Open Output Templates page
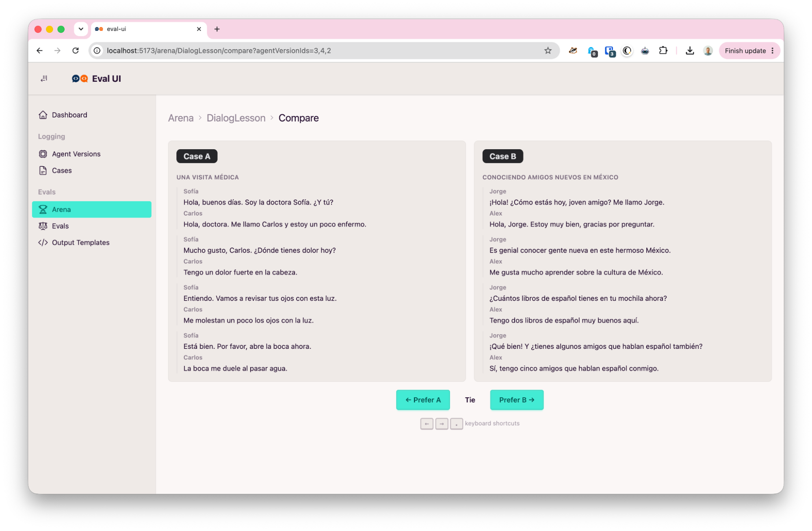Viewport: 812px width, 531px height. [x=92, y=242]
